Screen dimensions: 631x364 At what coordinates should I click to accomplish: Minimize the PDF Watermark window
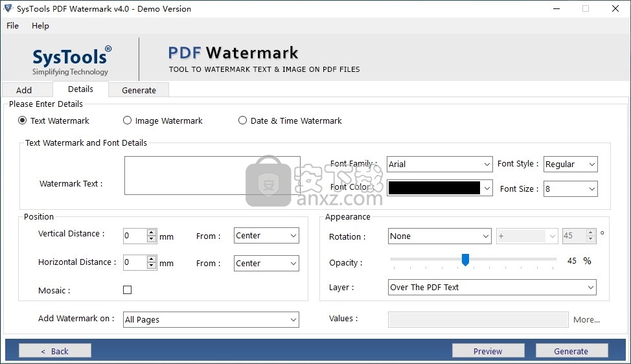click(556, 8)
